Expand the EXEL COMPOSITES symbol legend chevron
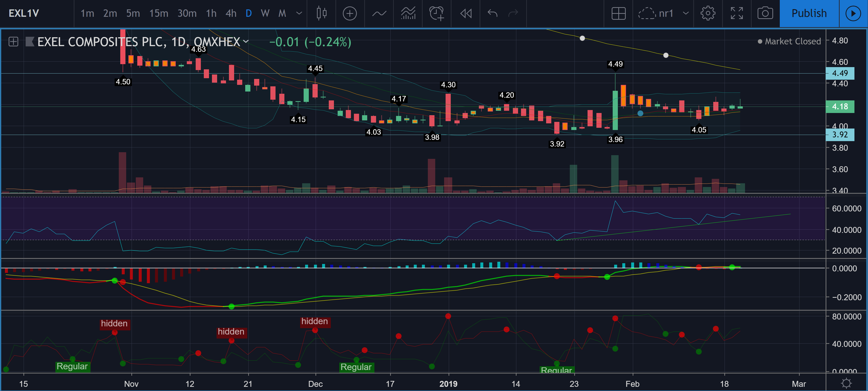868x391 pixels. click(246, 41)
